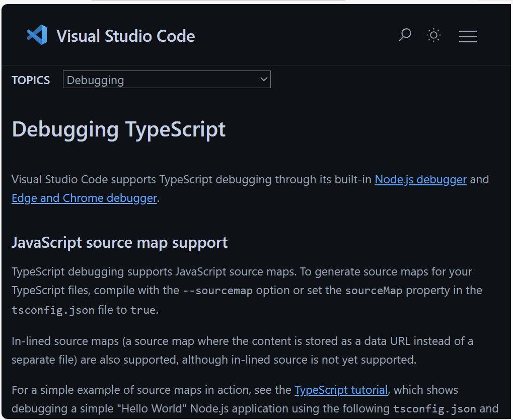Screen dimensions: 513x420
Task: Click the intro sentence about TypeScript debugging
Action: click(x=191, y=180)
